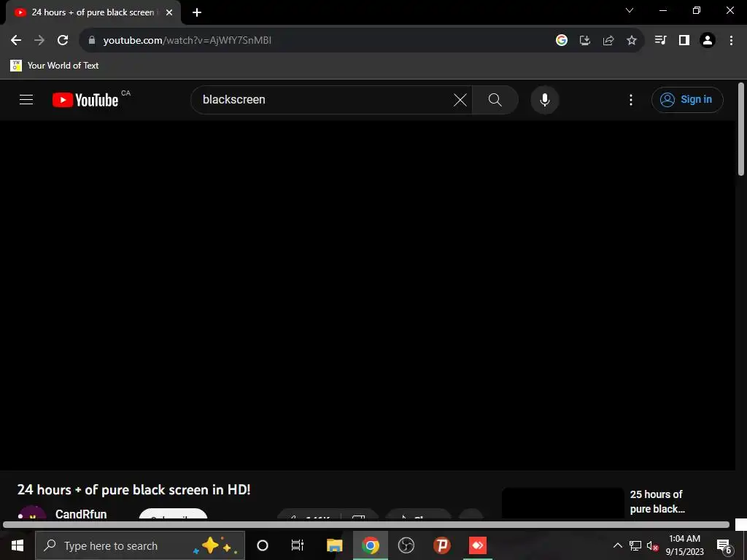Viewport: 747px width, 560px height.
Task: Select the 24 hours black screen tab
Action: (92, 12)
